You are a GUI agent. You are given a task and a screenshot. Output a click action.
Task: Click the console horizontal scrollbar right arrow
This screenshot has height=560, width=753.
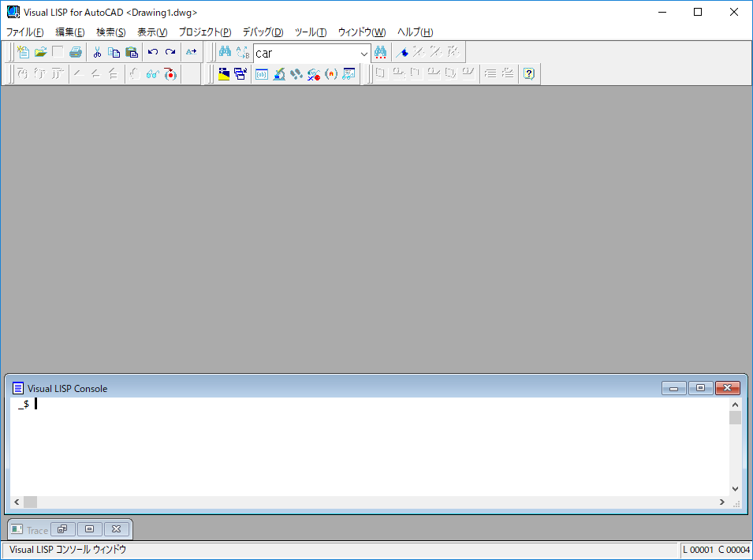(x=721, y=502)
